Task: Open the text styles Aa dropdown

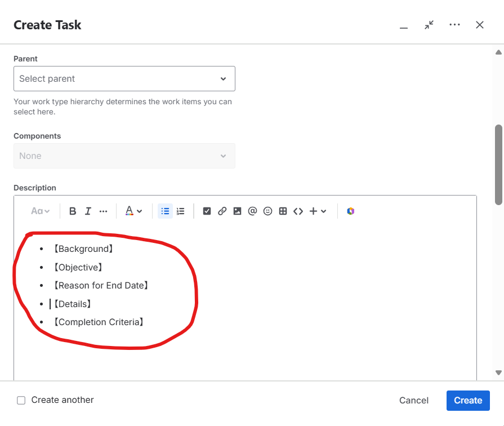Action: (40, 211)
